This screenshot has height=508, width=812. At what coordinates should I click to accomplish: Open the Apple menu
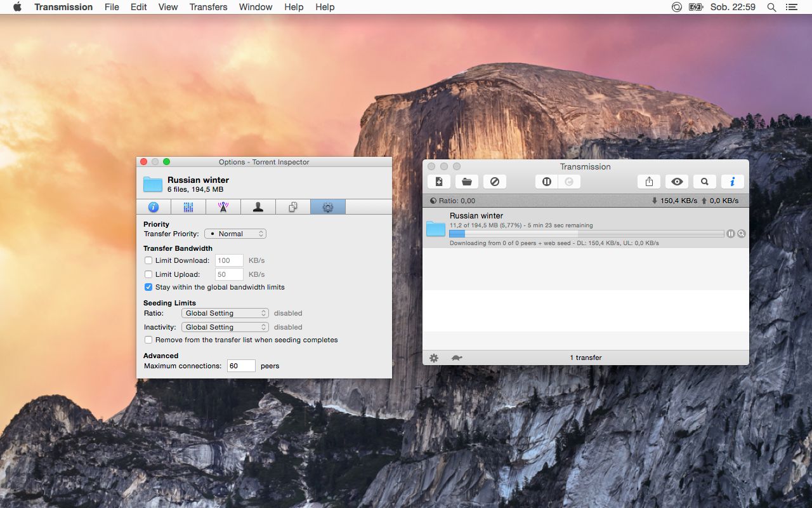[17, 7]
